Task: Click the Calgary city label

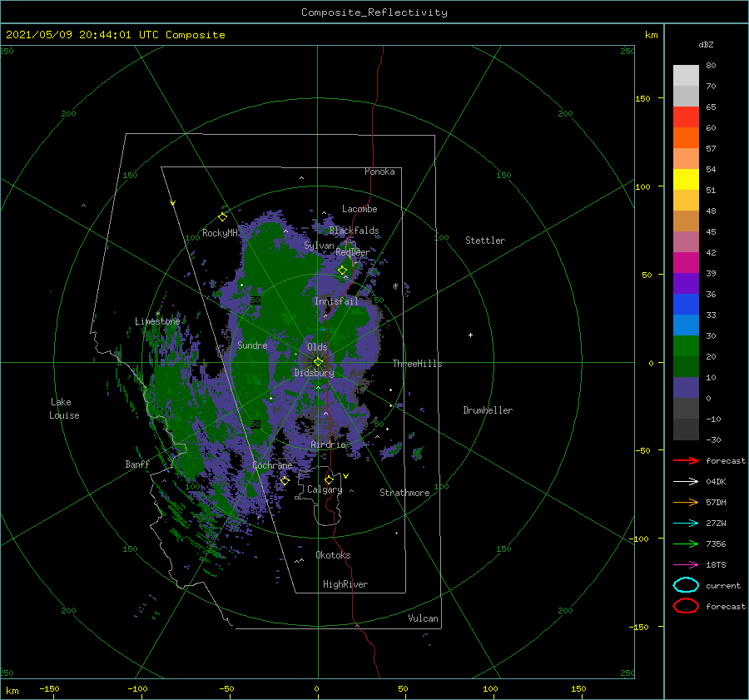Action: pyautogui.click(x=325, y=489)
